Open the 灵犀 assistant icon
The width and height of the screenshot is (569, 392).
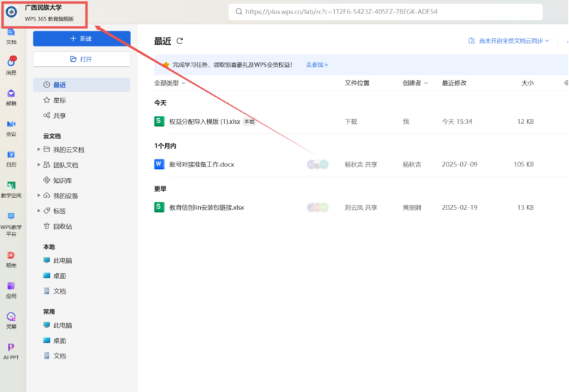(x=11, y=319)
